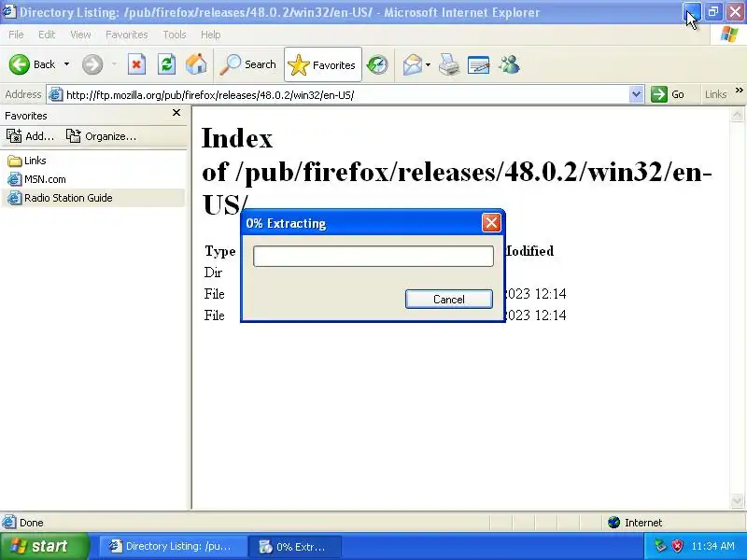Click the Dir row type text
This screenshot has height=560, width=747.
[x=213, y=273]
